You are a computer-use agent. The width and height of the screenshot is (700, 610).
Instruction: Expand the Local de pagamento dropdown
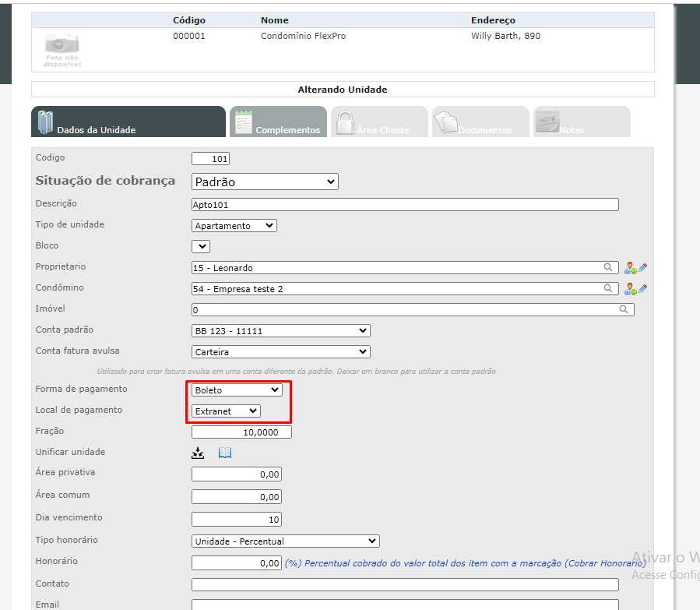pyautogui.click(x=226, y=411)
